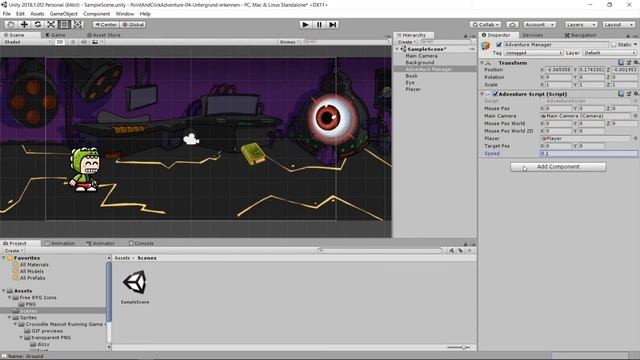Open the Collab dropdown
Screen dimensions: 640x360
click(485, 24)
